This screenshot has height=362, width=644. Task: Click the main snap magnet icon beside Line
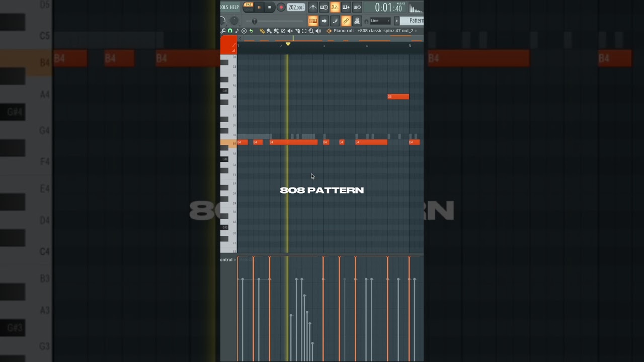366,21
